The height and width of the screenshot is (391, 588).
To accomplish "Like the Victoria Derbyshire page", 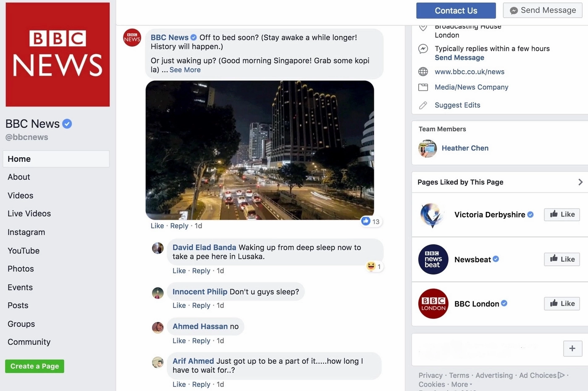I will pos(562,214).
